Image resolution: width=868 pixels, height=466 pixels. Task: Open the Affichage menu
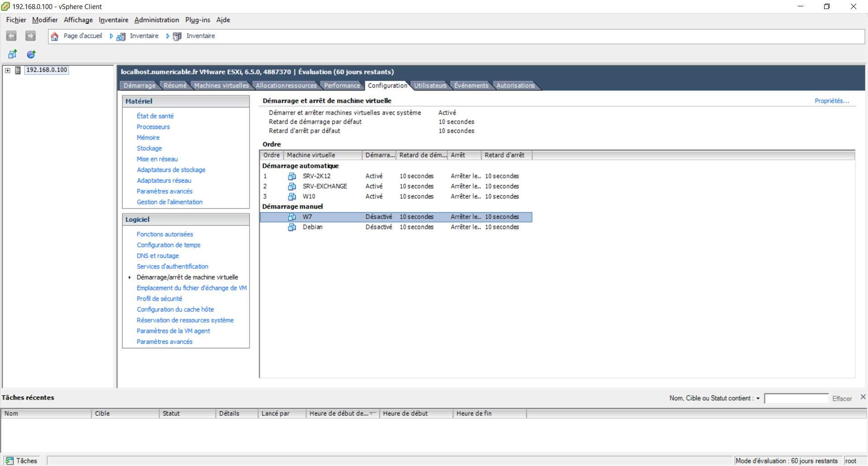78,20
